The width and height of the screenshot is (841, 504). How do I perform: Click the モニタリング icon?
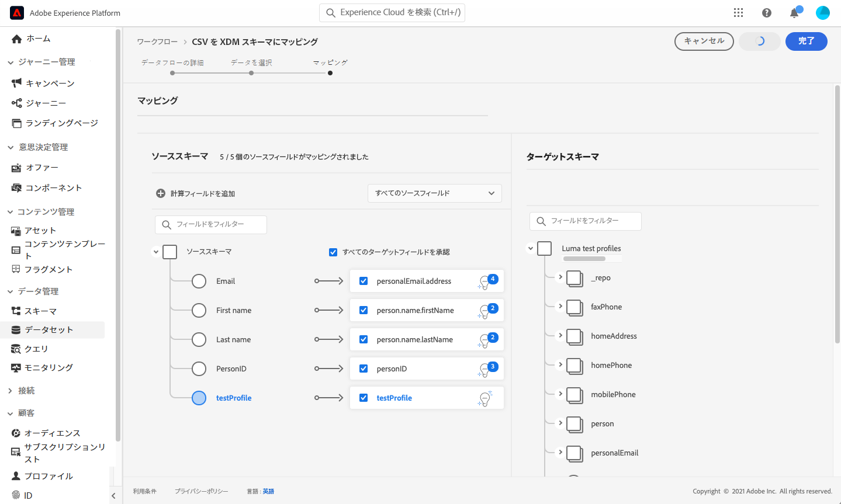(x=16, y=368)
